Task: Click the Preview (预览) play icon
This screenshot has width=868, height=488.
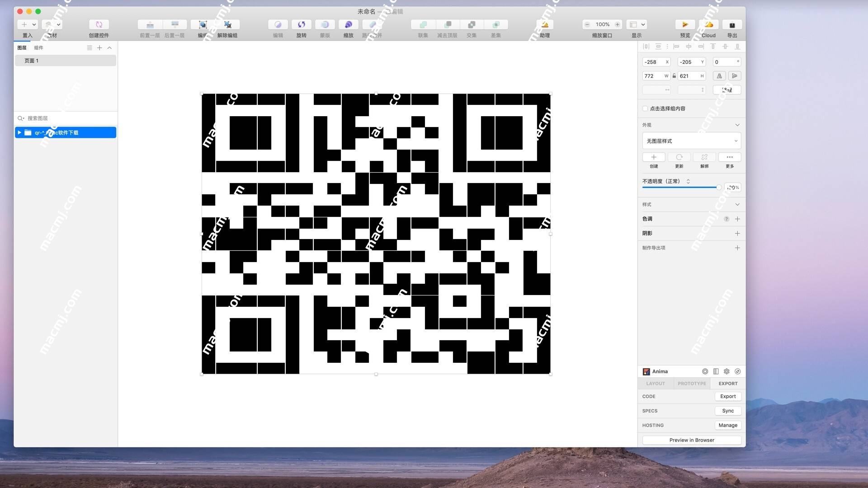Action: [x=685, y=24]
